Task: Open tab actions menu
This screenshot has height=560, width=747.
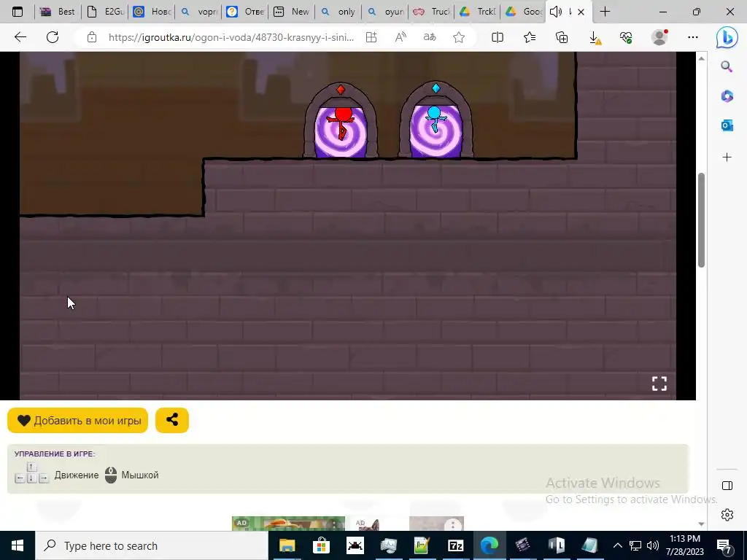Action: click(18, 12)
